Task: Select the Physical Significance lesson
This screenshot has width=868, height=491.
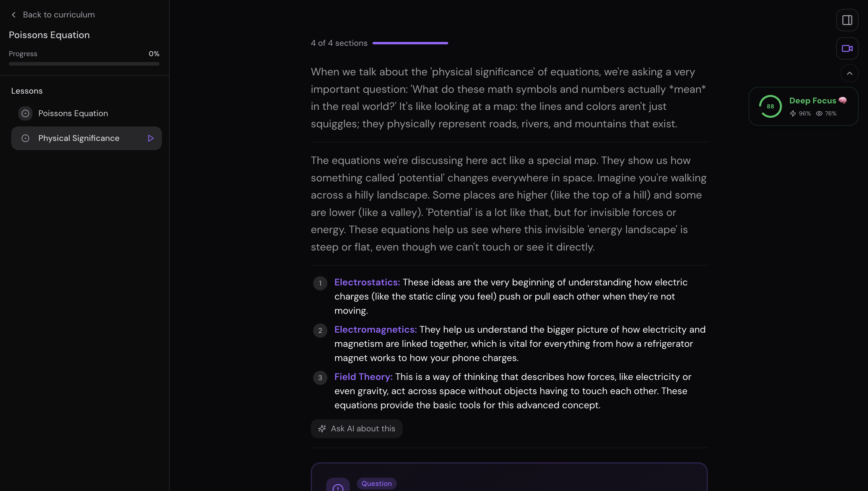Action: pyautogui.click(x=79, y=138)
